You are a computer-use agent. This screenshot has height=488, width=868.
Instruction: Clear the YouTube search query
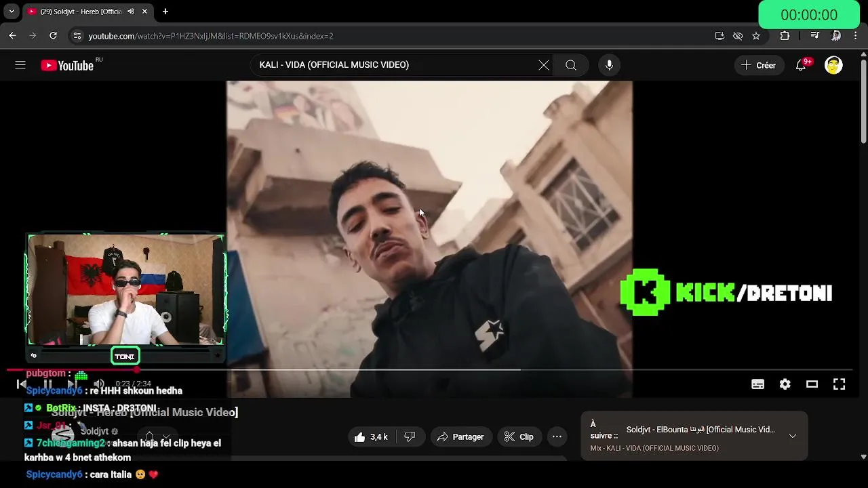[544, 65]
